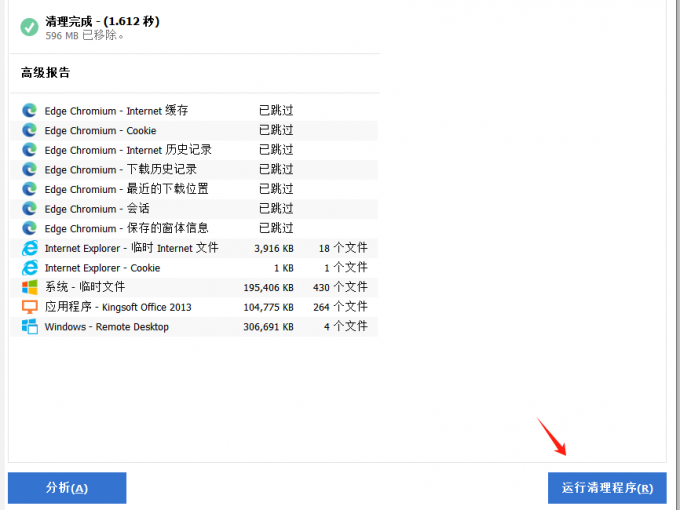Click the 运行清理程序(R) run cleaner button
The image size is (680, 510).
tap(607, 488)
